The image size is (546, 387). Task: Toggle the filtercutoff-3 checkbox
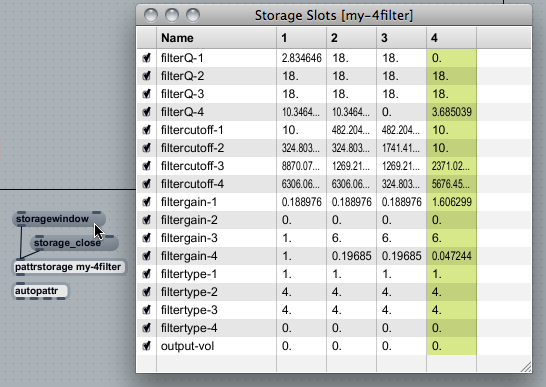[x=147, y=166]
